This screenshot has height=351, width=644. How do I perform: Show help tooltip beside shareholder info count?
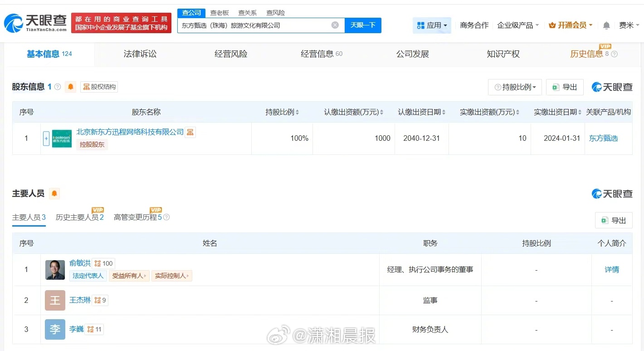point(58,87)
